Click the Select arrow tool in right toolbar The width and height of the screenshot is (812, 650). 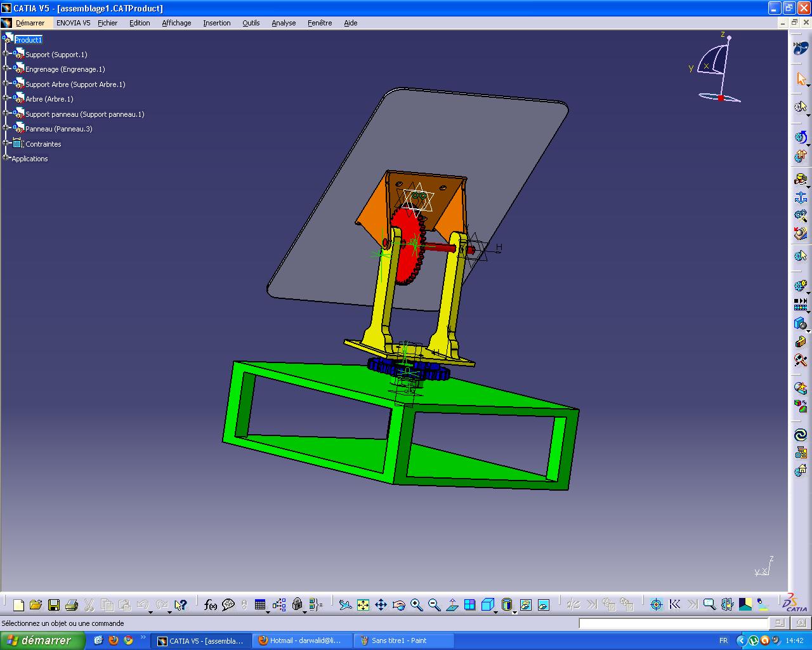(x=801, y=79)
